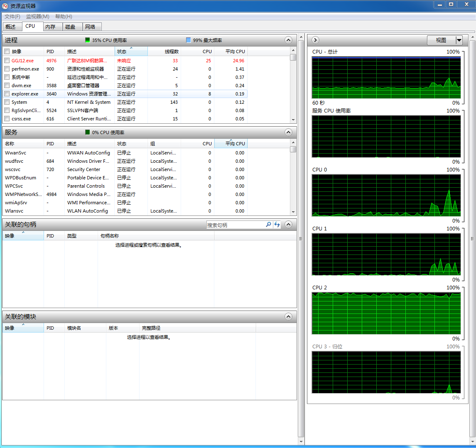The height and width of the screenshot is (448, 476).
Task: Click process list scrollbar down arrow
Action: (x=293, y=120)
